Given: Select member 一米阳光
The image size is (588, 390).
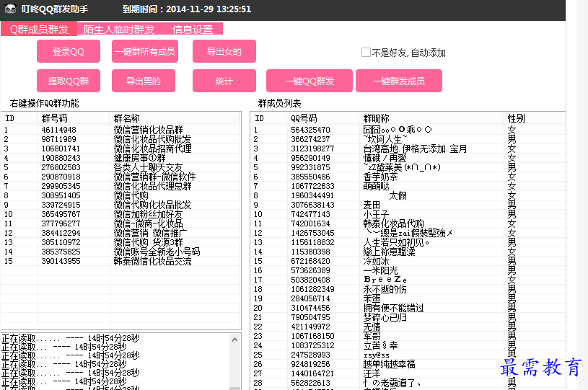Looking at the screenshot, I should pos(380,270).
